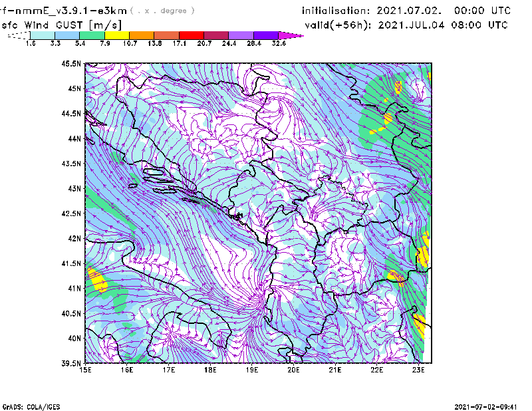
Task: Click the 44N latitude label
Action: pos(74,138)
